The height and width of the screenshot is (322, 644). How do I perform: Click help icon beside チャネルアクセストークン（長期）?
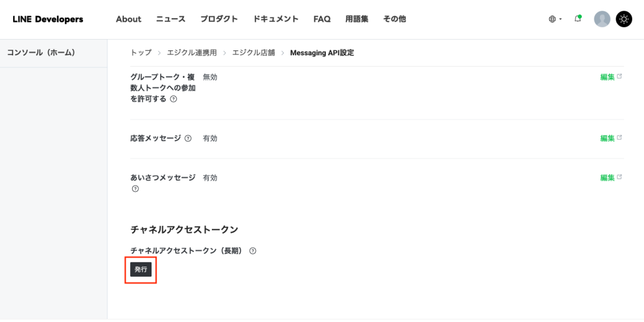click(x=253, y=251)
